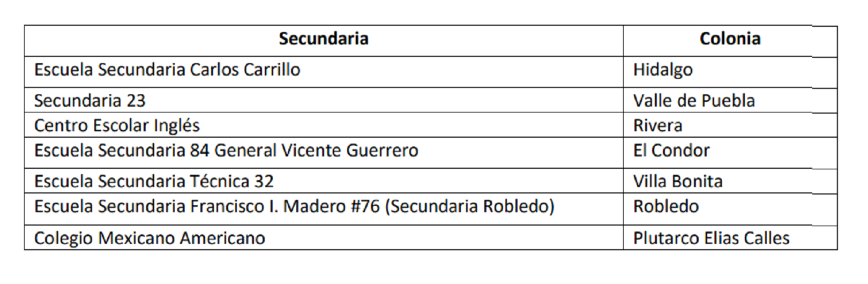Click the number 32 after Técnica
Image resolution: width=868 pixels, height=284 pixels.
tap(264, 181)
